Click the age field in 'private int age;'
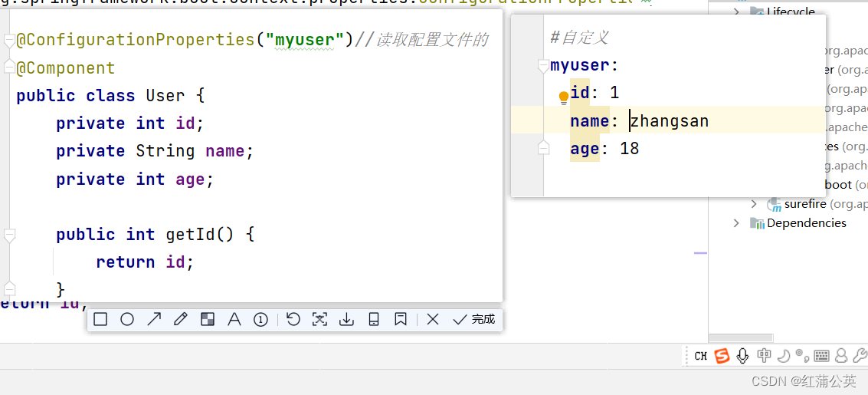868x395 pixels. pyautogui.click(x=190, y=179)
